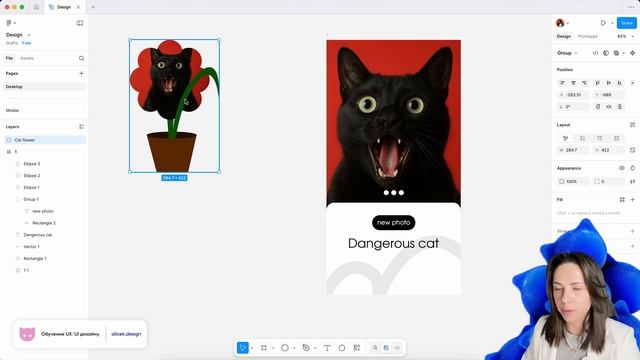Screen dimensions: 640x360
Task: Click the create component icon
Action: (633, 53)
